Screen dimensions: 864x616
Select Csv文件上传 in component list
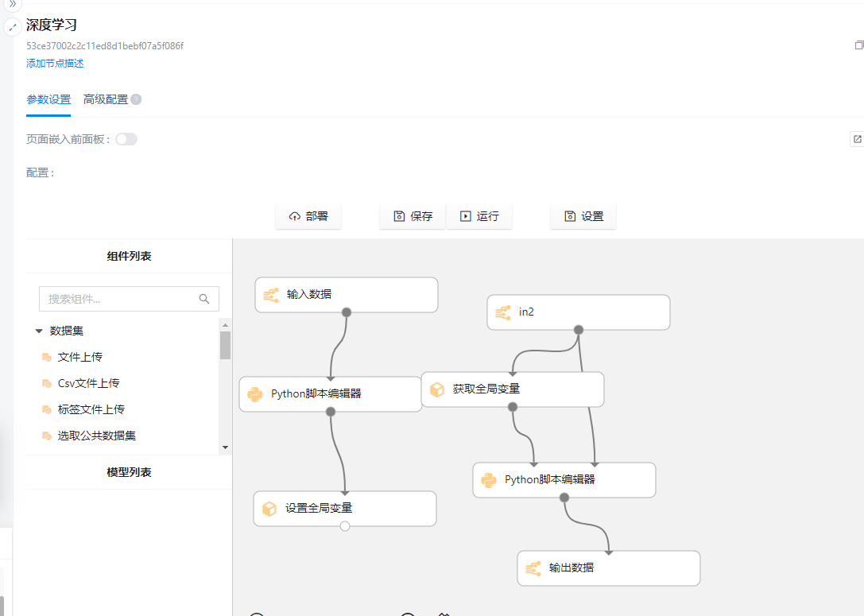[x=88, y=383]
